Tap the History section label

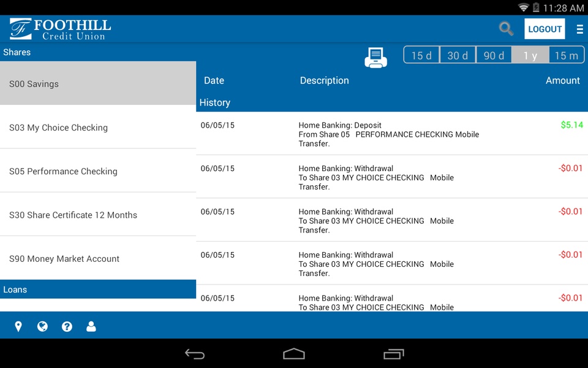click(x=215, y=102)
